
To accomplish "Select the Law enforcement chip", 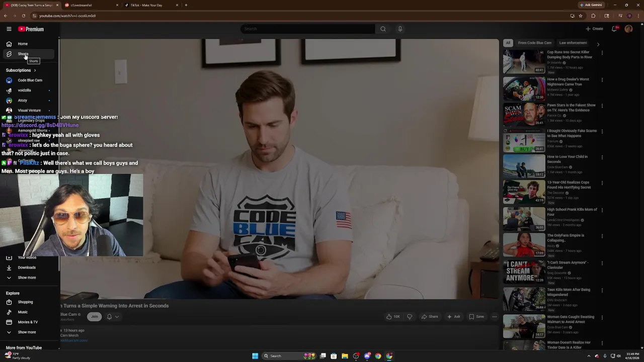I will coord(573,43).
